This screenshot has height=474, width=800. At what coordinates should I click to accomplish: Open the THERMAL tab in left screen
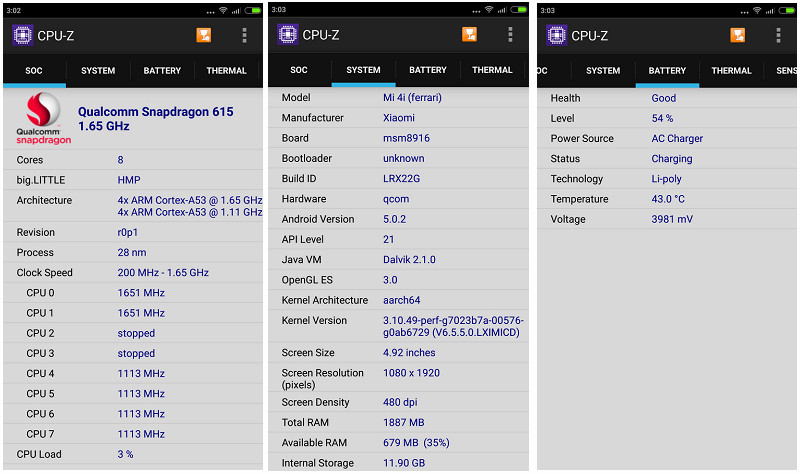[x=227, y=71]
